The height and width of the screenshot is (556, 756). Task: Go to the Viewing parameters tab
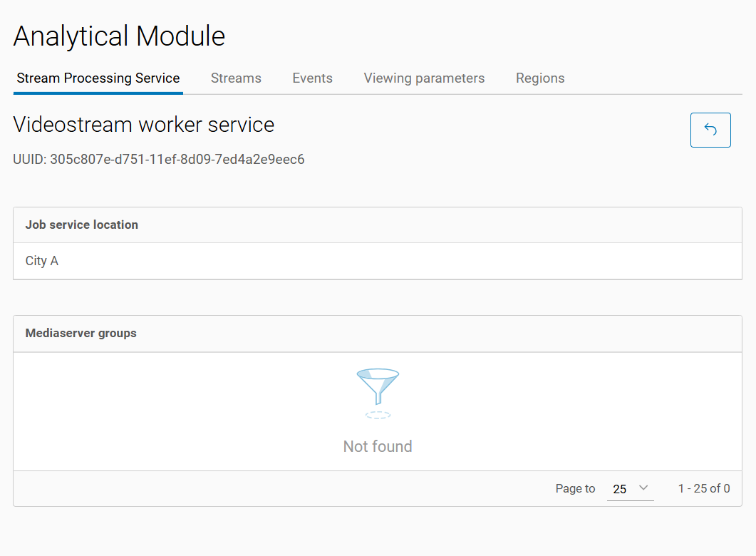(x=424, y=78)
